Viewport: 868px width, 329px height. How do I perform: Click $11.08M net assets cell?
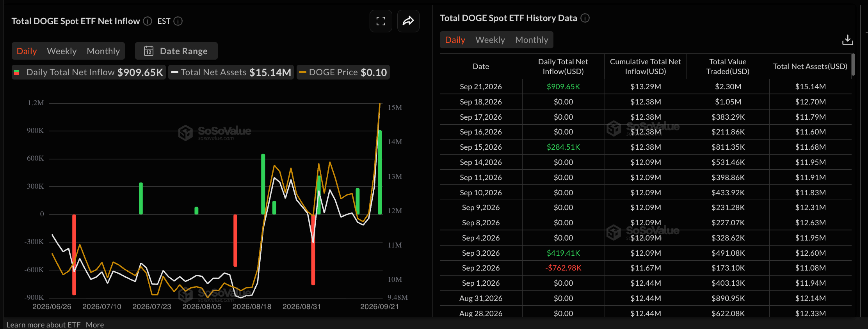click(810, 268)
